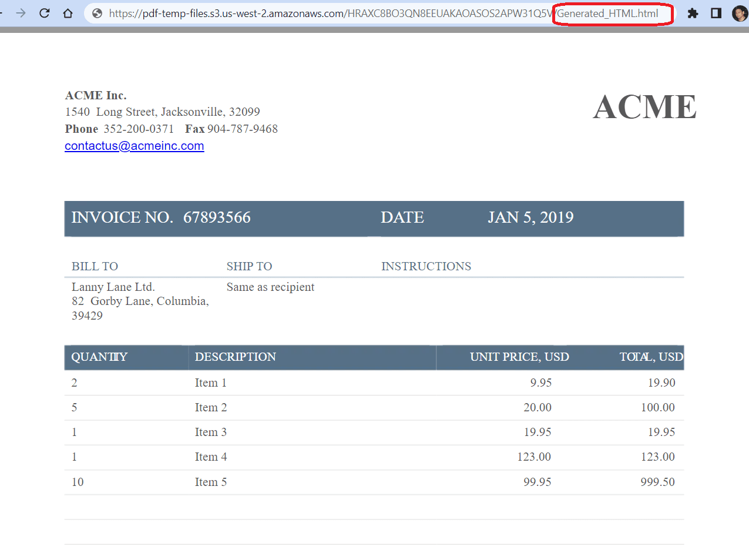Click the UNIT PRICE, USD header
The height and width of the screenshot is (560, 749).
pos(519,357)
